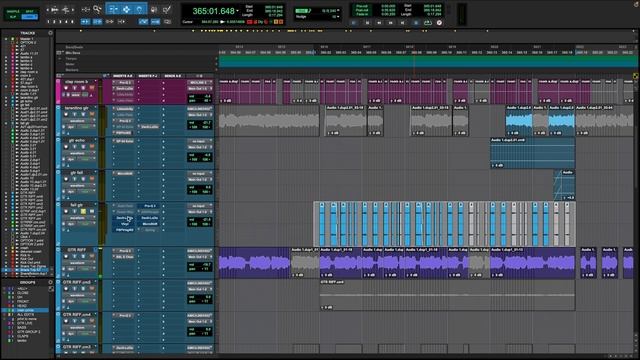Click the transport Record button
640x360 pixels.
tap(439, 23)
